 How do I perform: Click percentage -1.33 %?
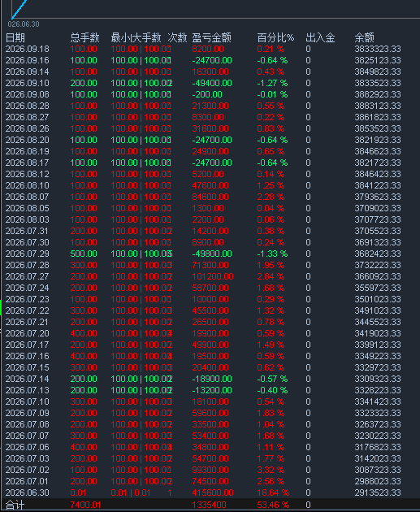(x=272, y=254)
